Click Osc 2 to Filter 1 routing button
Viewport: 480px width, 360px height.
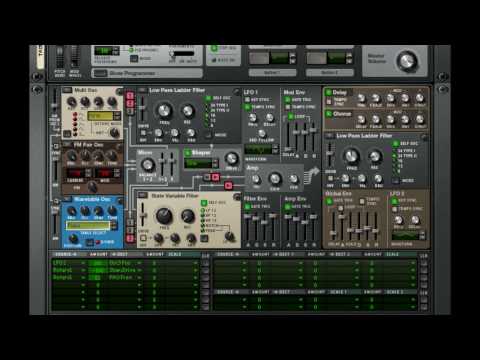point(130,103)
